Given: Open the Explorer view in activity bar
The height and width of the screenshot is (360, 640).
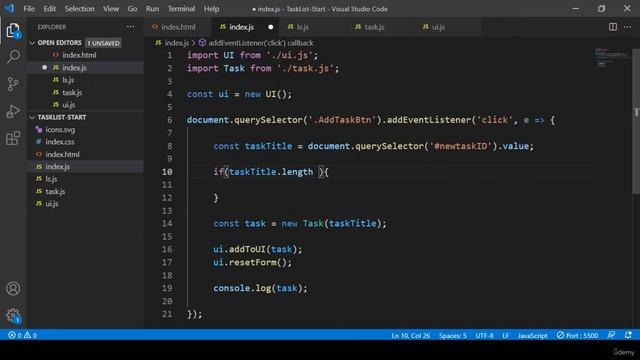Looking at the screenshot, I should 13,31.
